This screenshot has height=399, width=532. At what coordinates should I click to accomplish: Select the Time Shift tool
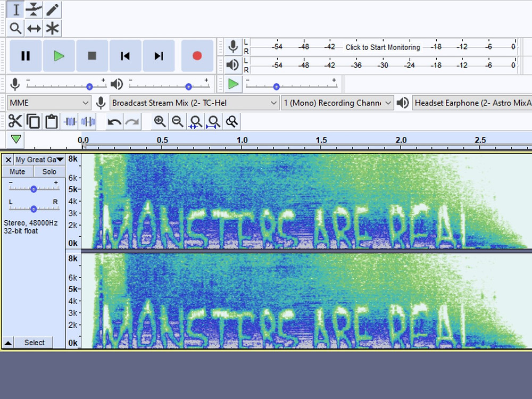coord(34,28)
